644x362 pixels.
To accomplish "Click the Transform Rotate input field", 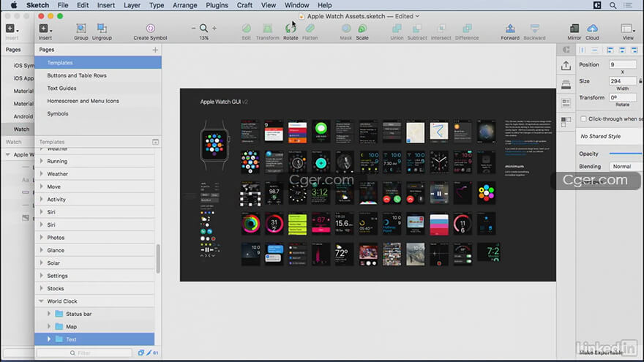I will [x=623, y=98].
